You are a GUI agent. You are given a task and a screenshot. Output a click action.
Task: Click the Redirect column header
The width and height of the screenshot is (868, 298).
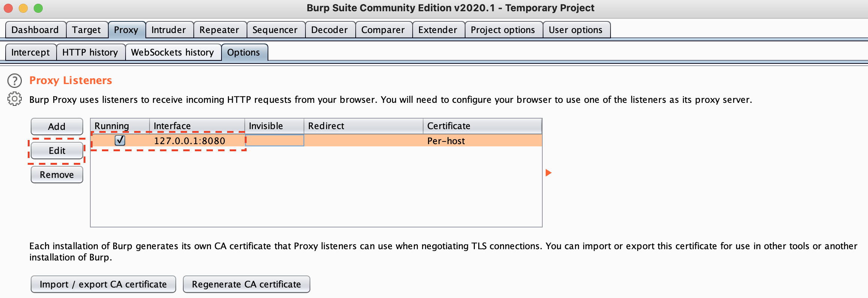(x=363, y=126)
